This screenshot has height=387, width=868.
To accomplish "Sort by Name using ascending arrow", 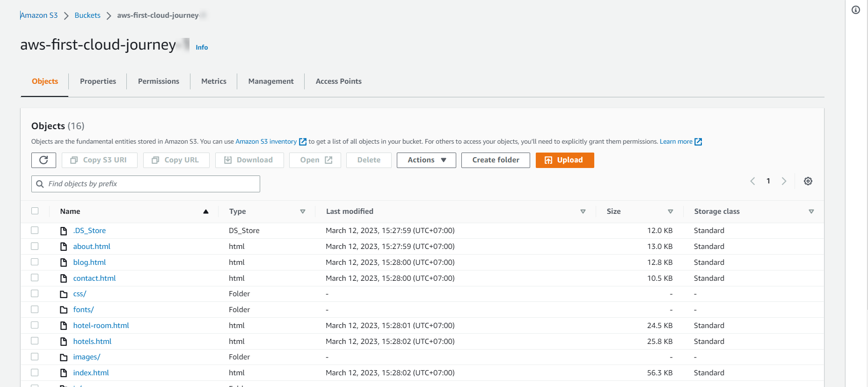I will tap(206, 212).
